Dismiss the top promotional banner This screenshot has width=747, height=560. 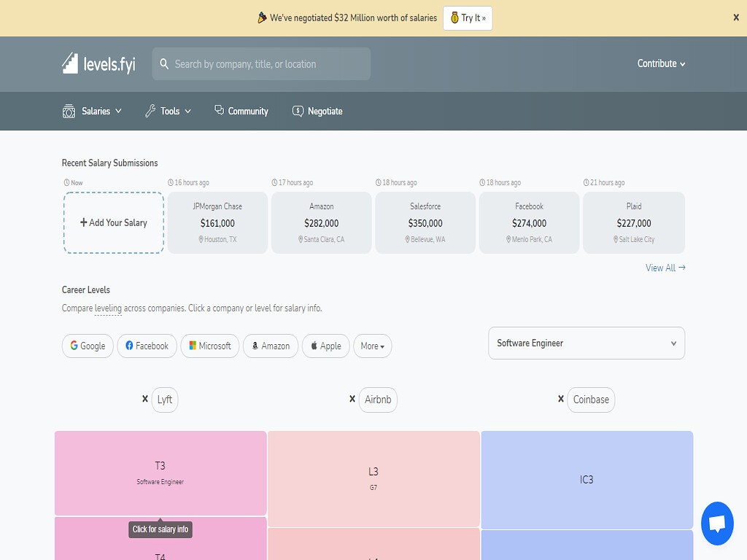tap(736, 17)
